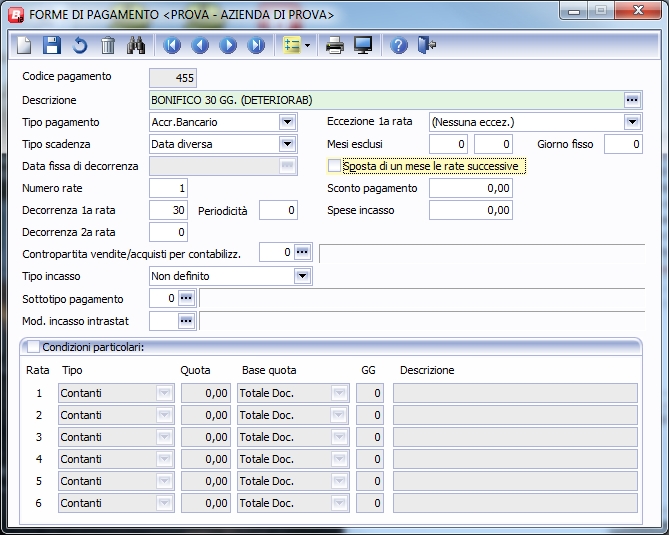The image size is (669, 535).
Task: Jump to the last record
Action: (x=256, y=45)
